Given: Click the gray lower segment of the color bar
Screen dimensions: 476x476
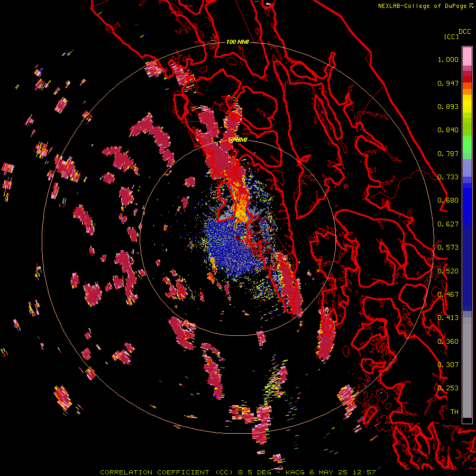Looking at the screenshot, I should pyautogui.click(x=467, y=368).
